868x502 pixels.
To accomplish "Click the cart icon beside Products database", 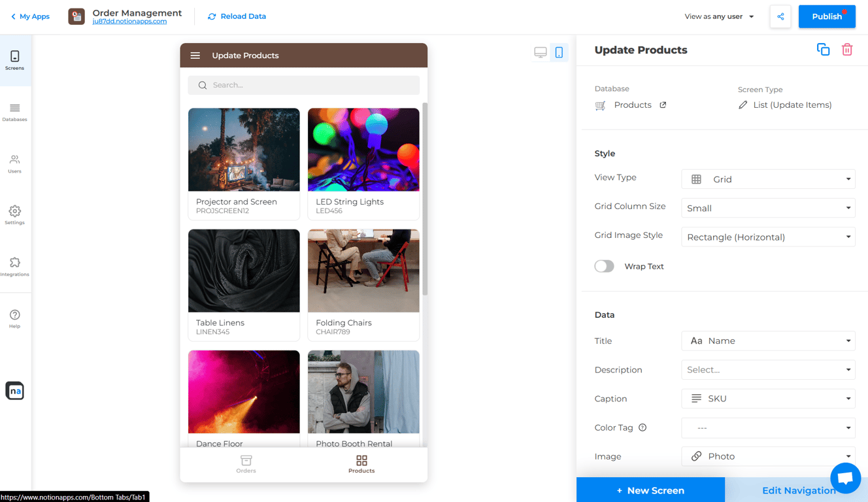I will (x=600, y=105).
